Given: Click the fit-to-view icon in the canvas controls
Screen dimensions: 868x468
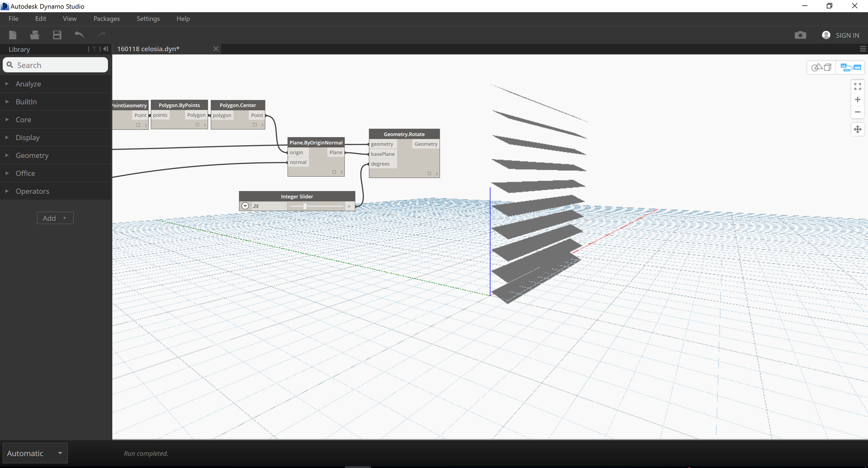Looking at the screenshot, I should [x=858, y=86].
